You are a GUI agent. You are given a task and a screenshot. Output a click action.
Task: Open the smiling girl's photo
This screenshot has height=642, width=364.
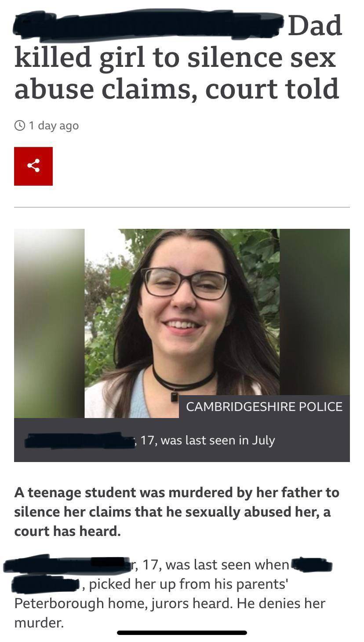coord(182,323)
